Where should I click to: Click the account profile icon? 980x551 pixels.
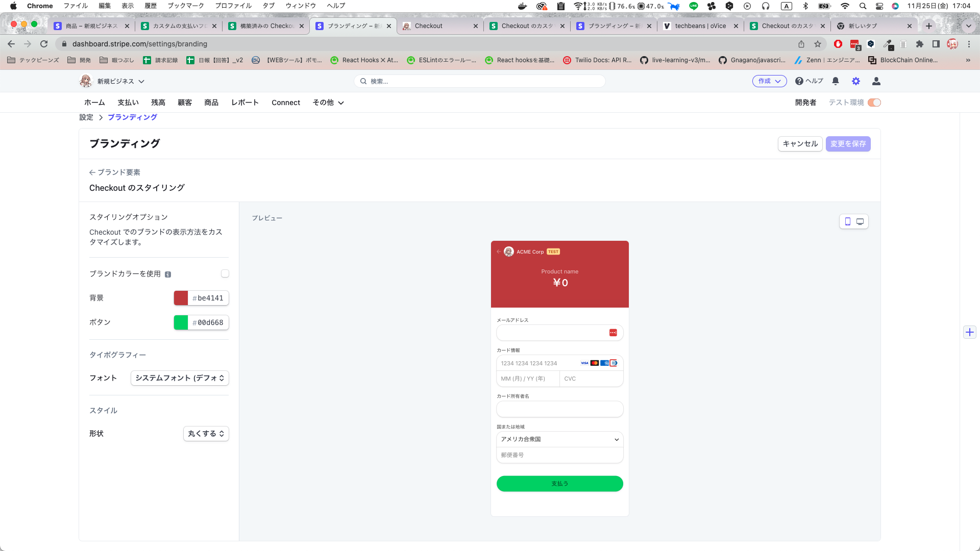(x=876, y=82)
